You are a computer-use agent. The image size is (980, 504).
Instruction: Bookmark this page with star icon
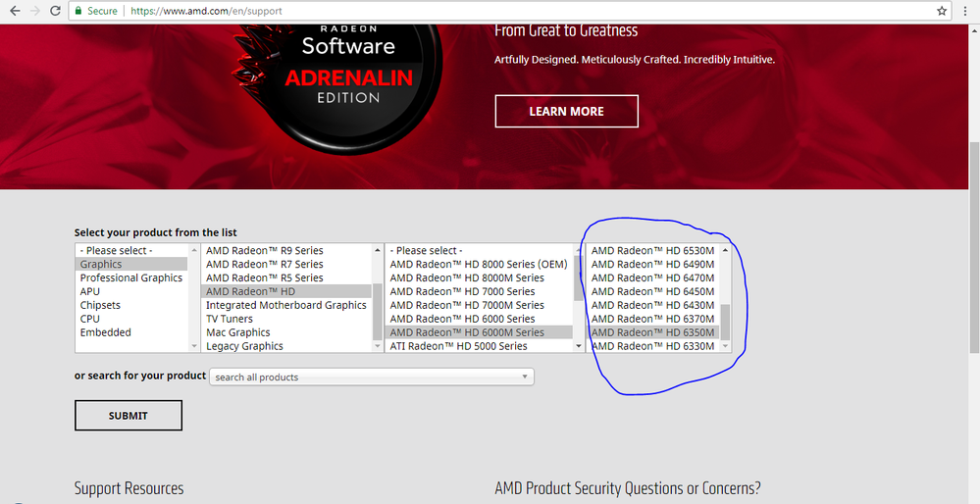coord(941,11)
